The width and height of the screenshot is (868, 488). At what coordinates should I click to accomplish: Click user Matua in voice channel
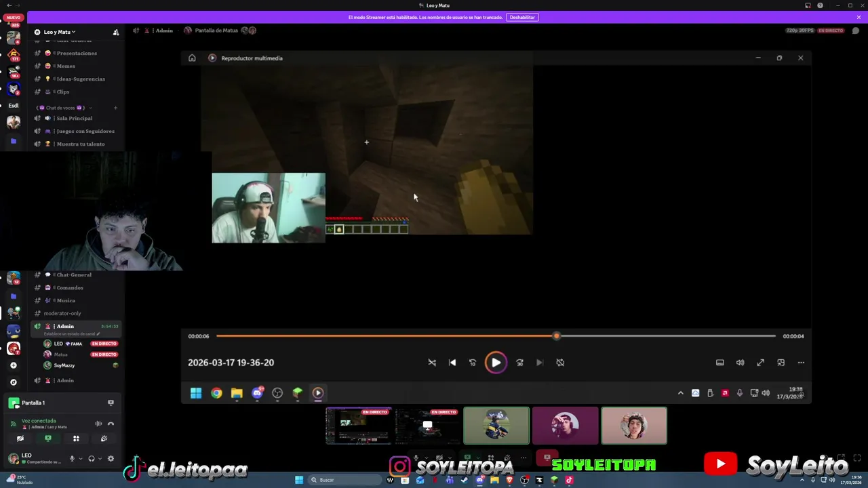pyautogui.click(x=80, y=354)
